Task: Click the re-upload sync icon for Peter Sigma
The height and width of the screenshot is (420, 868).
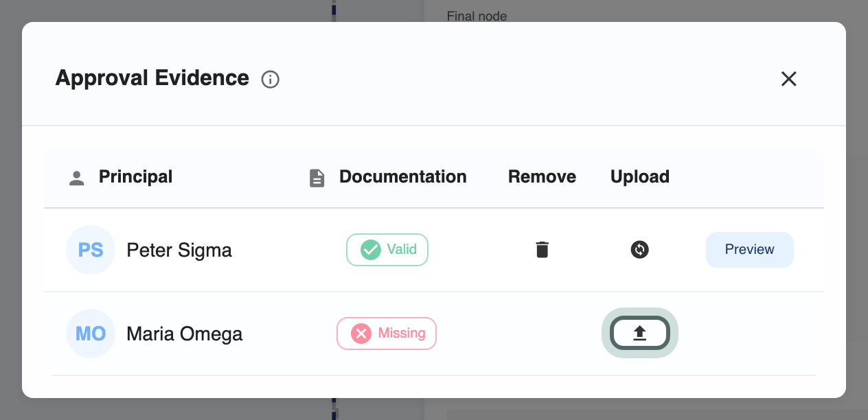Action: point(640,249)
